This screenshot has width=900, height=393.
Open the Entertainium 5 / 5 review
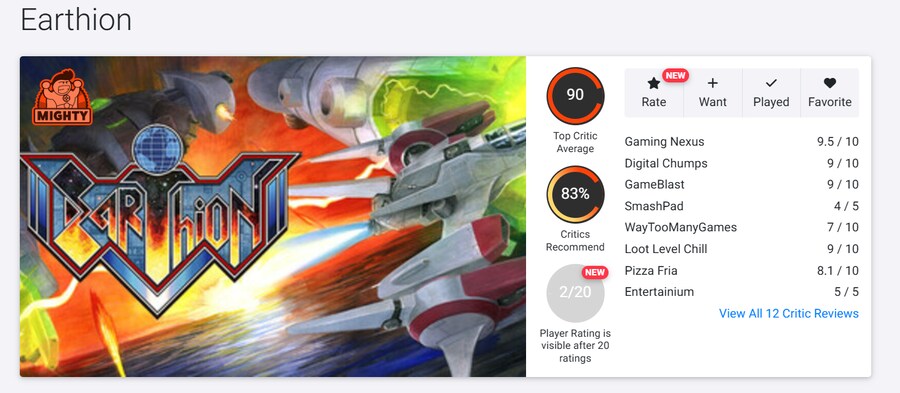(x=742, y=292)
